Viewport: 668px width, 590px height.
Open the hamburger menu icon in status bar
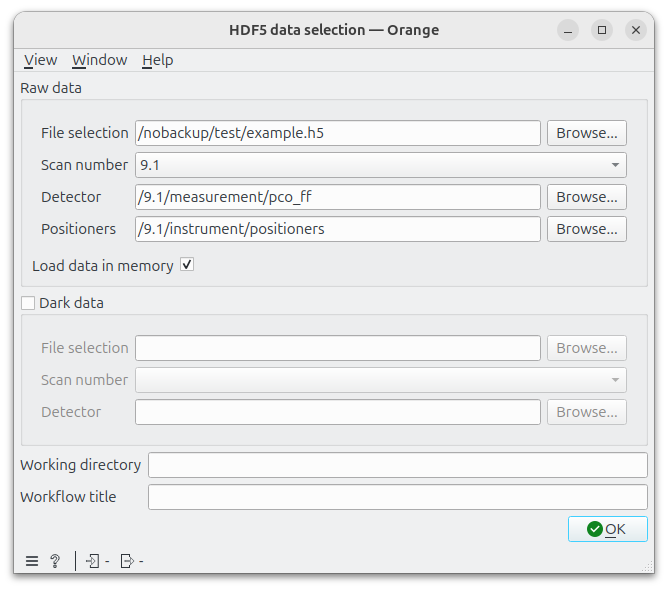tap(32, 561)
